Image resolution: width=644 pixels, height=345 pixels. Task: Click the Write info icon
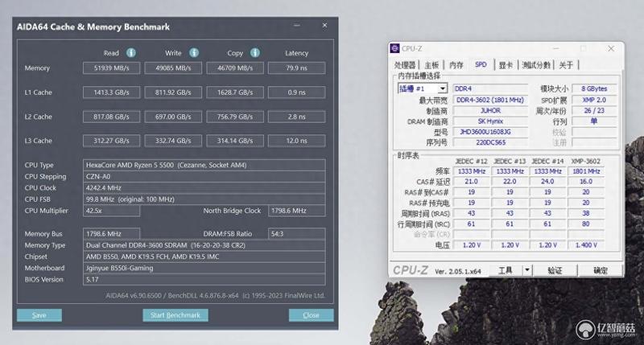[x=194, y=52]
